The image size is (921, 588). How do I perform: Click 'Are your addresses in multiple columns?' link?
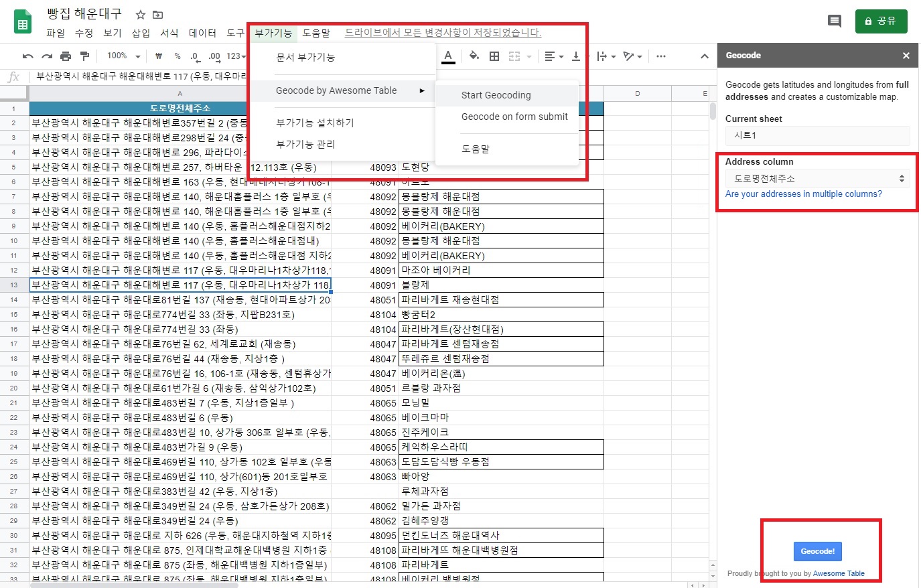pos(804,194)
